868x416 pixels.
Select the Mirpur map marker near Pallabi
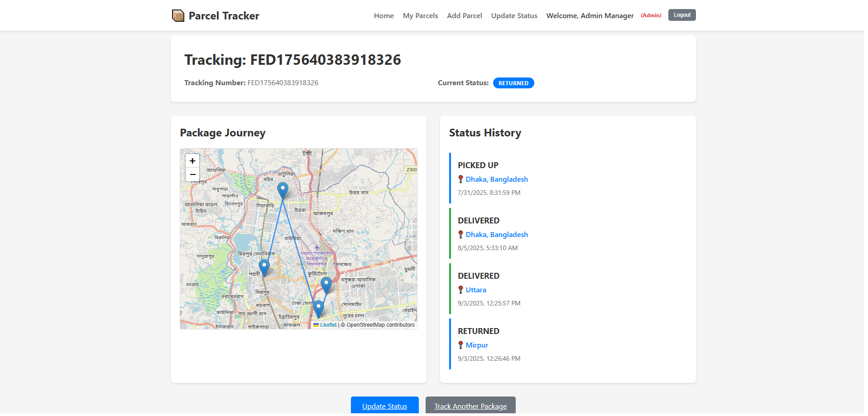[x=264, y=268]
